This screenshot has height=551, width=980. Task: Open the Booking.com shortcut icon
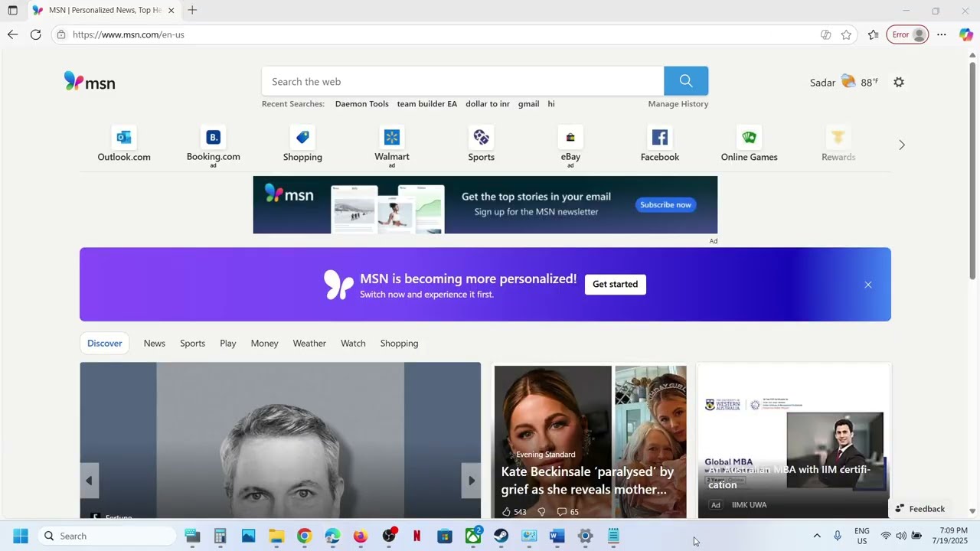pyautogui.click(x=214, y=137)
